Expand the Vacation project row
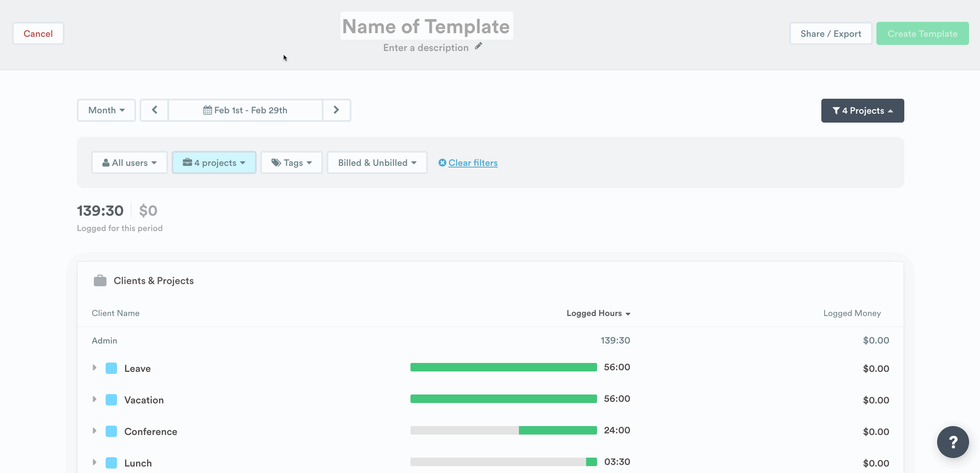Viewport: 980px width, 473px height. point(94,399)
